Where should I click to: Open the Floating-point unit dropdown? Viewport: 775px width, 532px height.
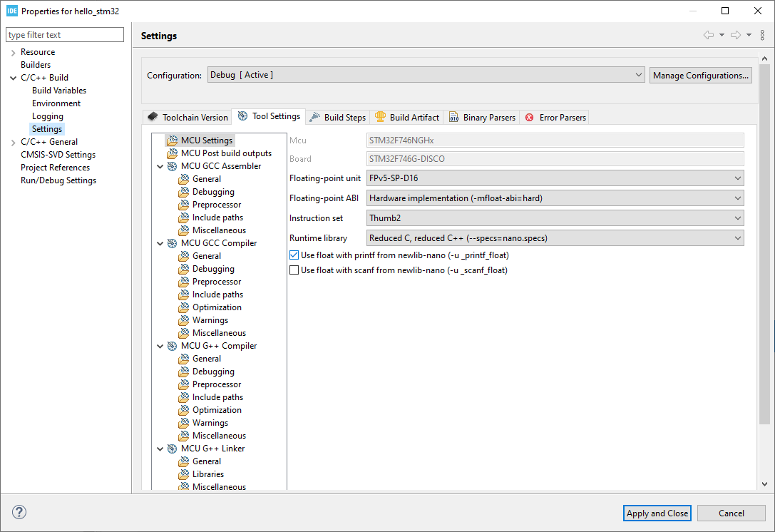pos(555,178)
